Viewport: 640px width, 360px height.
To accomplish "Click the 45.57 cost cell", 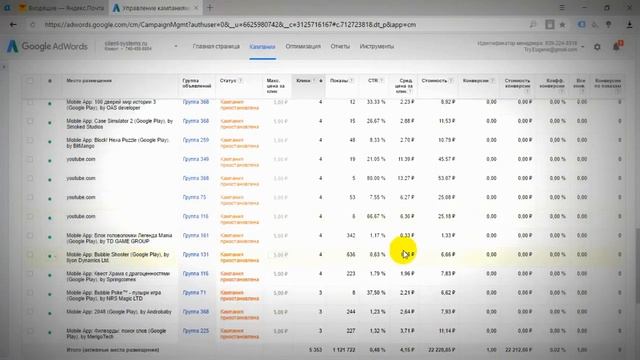I will click(447, 159).
